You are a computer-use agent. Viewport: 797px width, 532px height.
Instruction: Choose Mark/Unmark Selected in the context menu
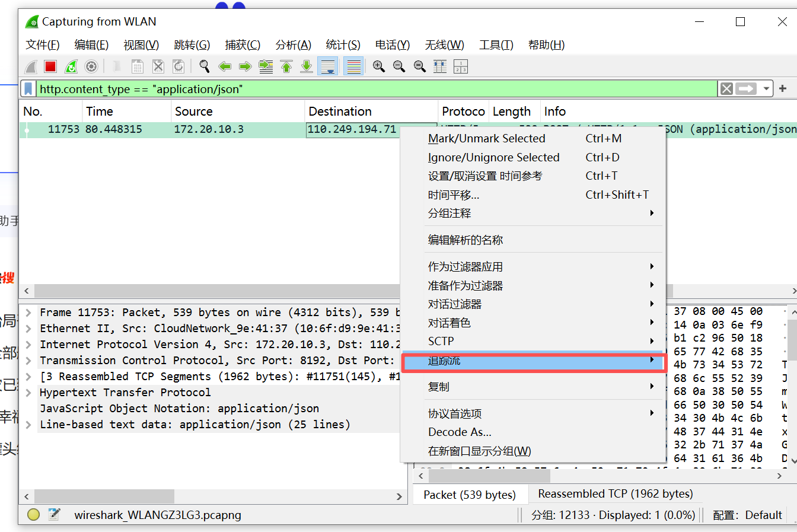[x=533, y=138]
